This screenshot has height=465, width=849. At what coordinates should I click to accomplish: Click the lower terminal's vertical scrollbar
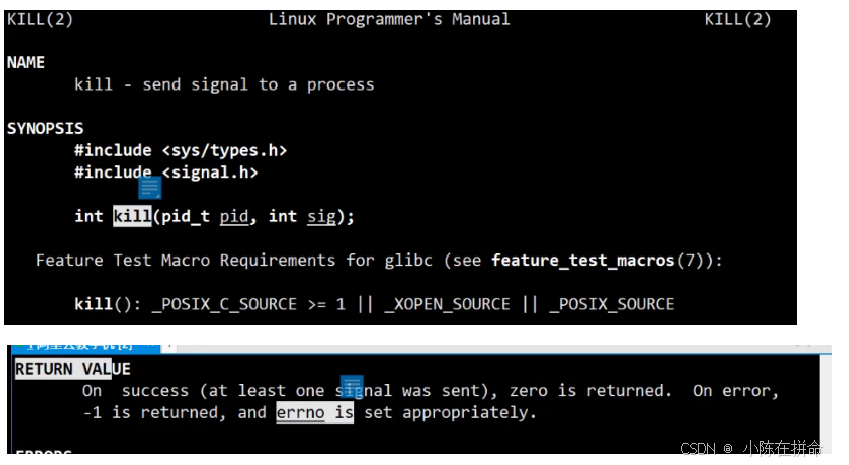coord(826,404)
